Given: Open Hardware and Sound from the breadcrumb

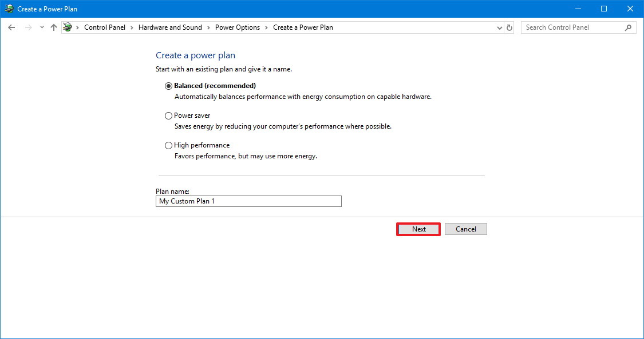Looking at the screenshot, I should 170,27.
